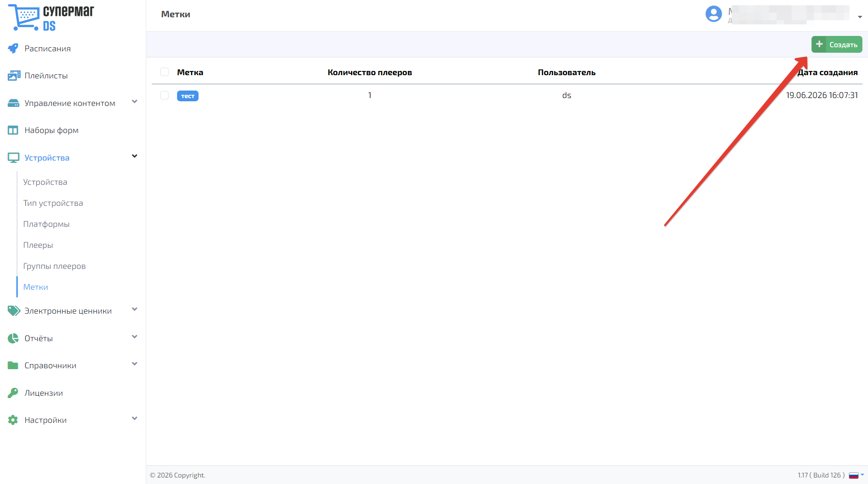Expand the Справочники menu chevron
This screenshot has width=868, height=484.
[135, 364]
